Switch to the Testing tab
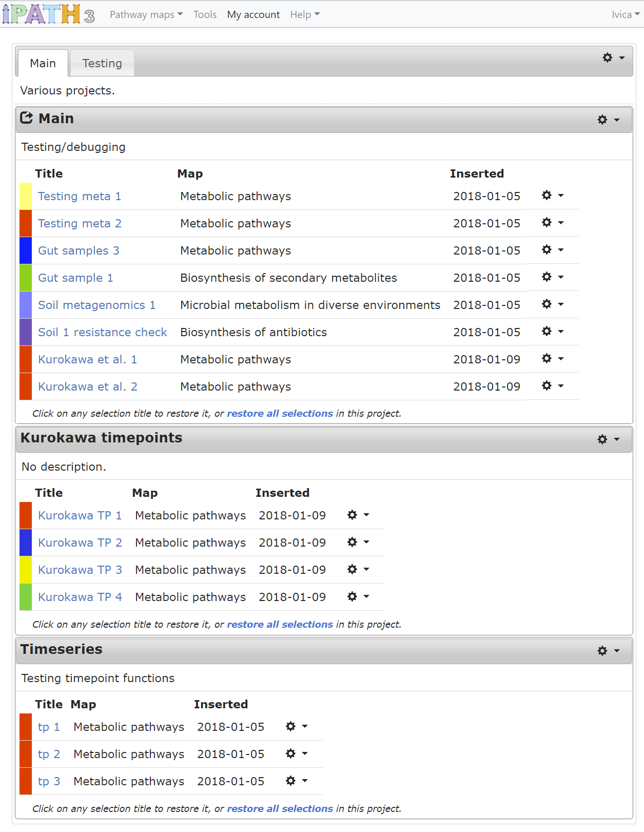The width and height of the screenshot is (644, 832). pyautogui.click(x=102, y=63)
